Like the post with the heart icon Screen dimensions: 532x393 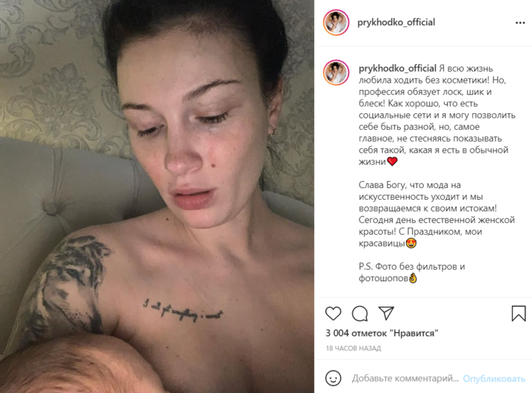coord(334,313)
